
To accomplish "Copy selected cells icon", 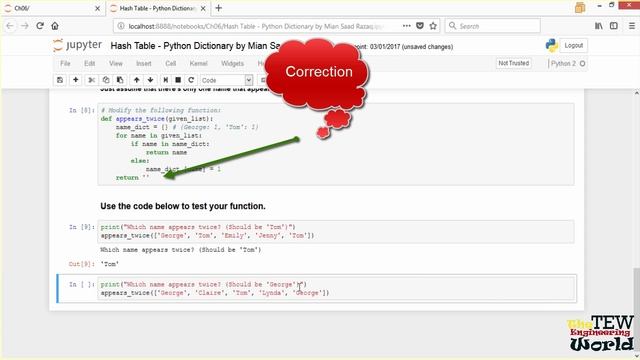I will 106,80.
